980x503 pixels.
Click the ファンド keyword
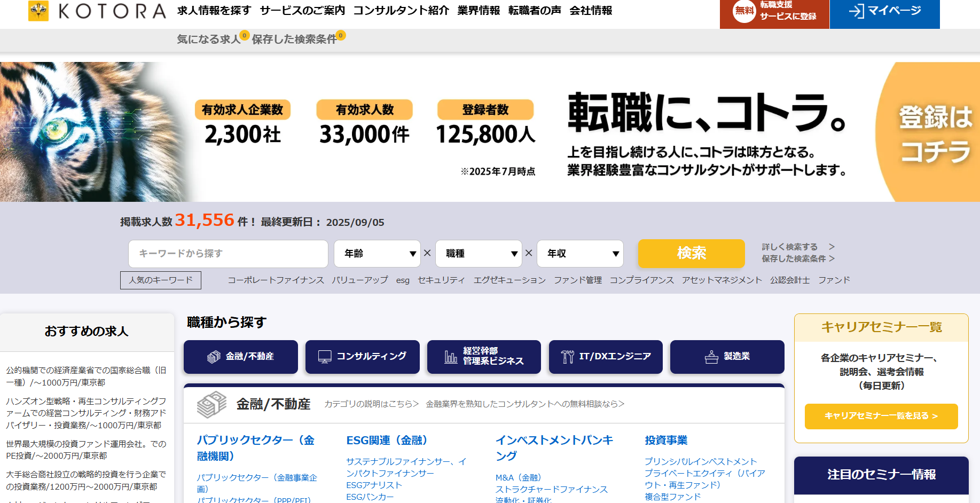pyautogui.click(x=834, y=280)
